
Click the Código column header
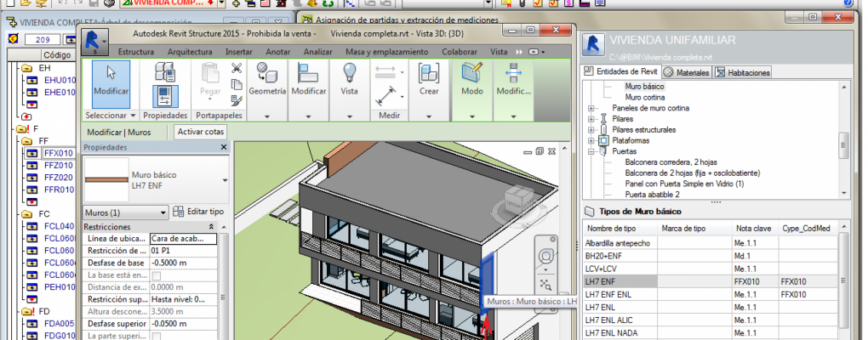coord(57,54)
